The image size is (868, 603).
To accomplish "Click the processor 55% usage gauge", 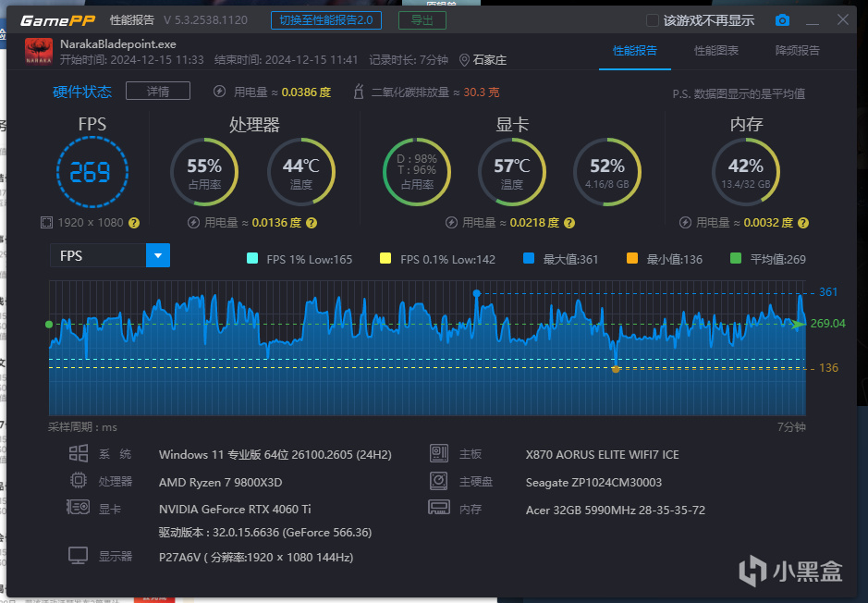I will (x=204, y=172).
